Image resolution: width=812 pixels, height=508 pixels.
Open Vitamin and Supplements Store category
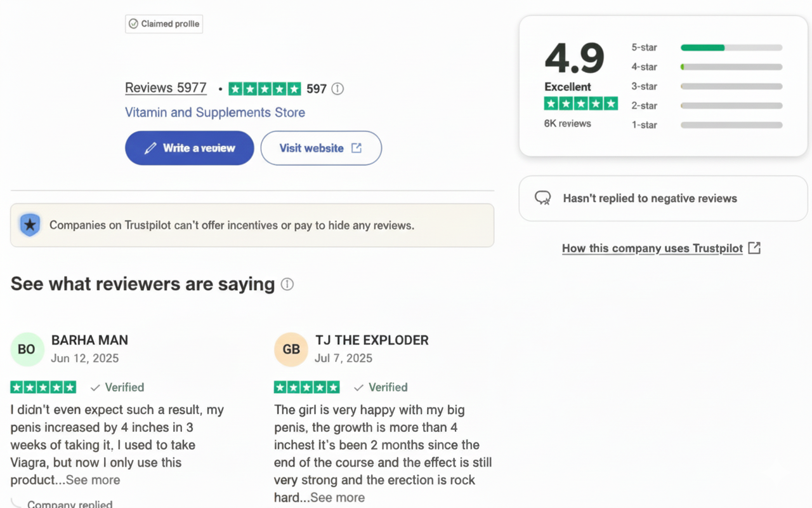click(215, 112)
